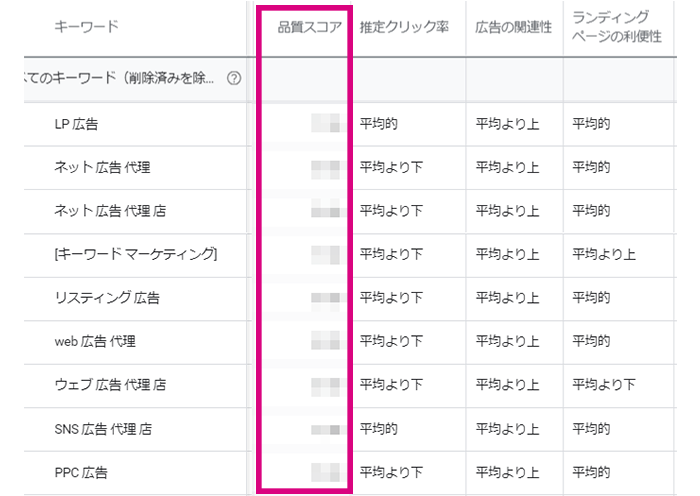Open keyword SNS 広告 代理店
This screenshot has width=700, height=496.
pos(103,428)
